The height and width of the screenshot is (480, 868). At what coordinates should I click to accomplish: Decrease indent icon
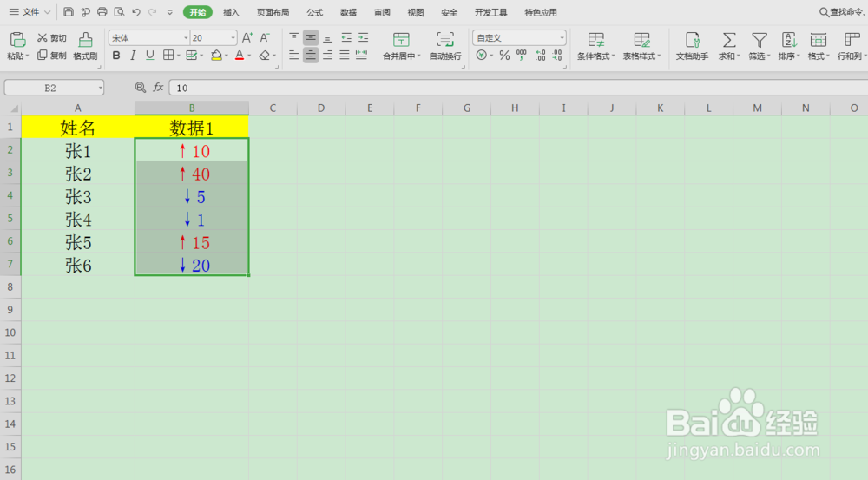coord(346,37)
